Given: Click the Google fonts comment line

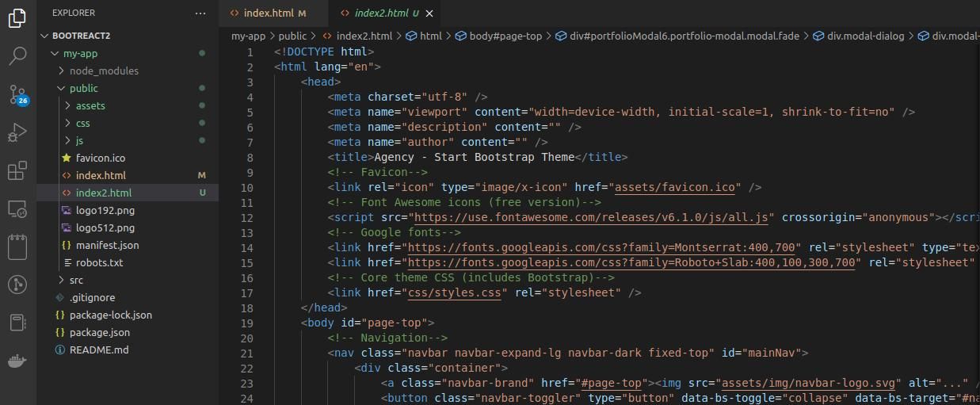Looking at the screenshot, I should tap(394, 232).
